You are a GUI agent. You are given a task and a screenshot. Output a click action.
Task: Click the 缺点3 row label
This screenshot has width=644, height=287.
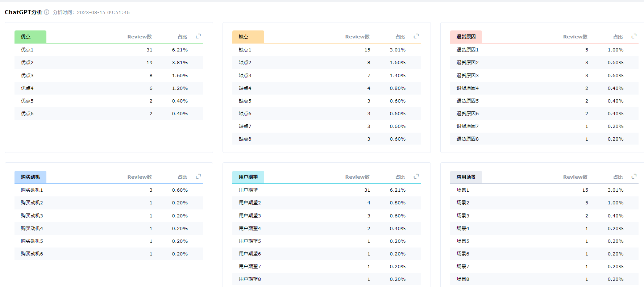pyautogui.click(x=245, y=76)
